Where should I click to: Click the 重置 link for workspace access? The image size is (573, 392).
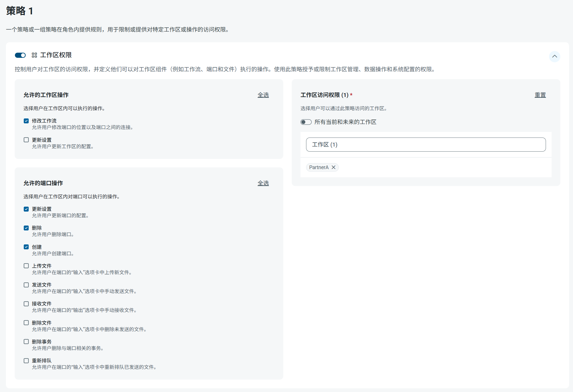tap(540, 95)
